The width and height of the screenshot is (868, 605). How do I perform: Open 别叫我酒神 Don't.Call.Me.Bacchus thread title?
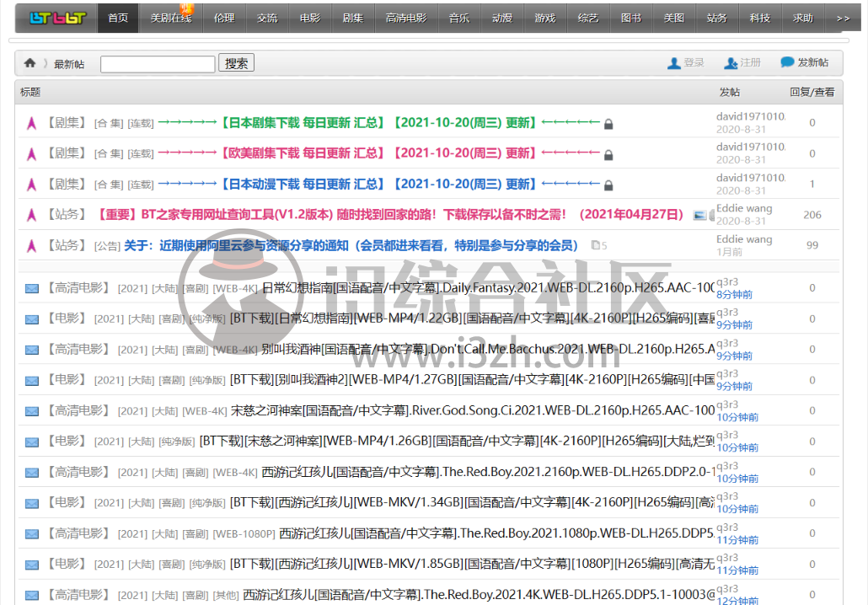[488, 350]
